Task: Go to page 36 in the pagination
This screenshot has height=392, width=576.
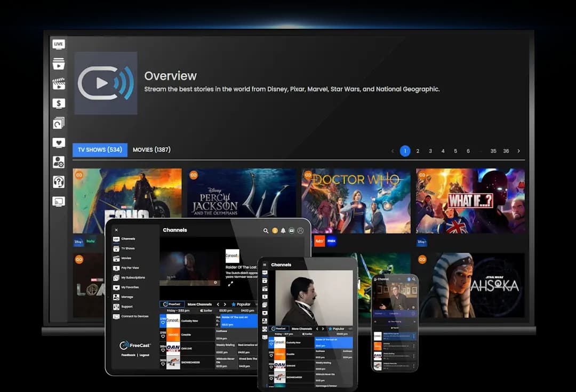Action: (x=506, y=151)
